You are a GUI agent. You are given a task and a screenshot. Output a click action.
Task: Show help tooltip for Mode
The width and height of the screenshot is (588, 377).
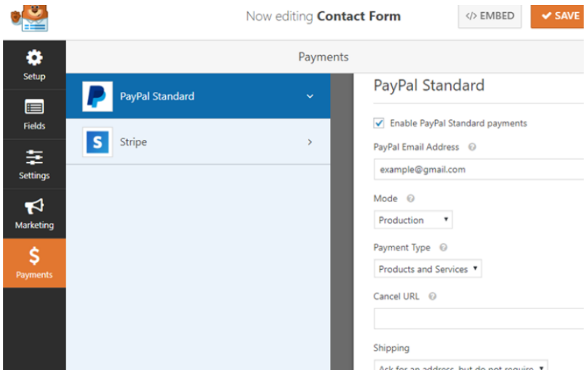[x=411, y=198]
